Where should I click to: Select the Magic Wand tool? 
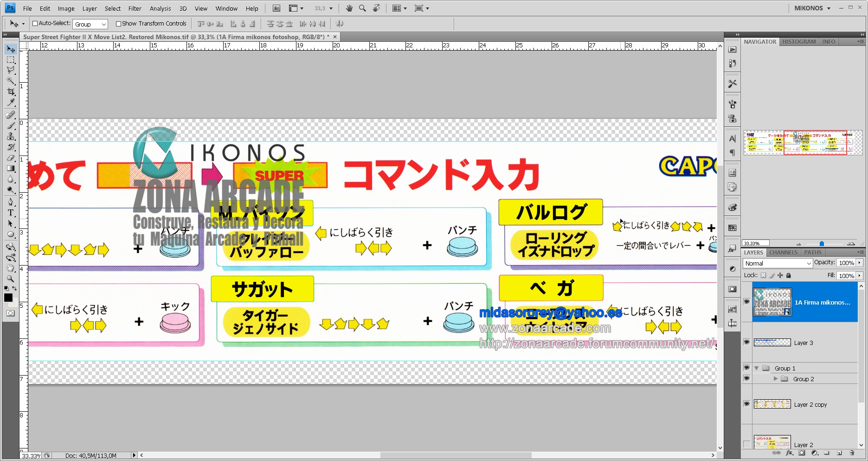pyautogui.click(x=11, y=81)
